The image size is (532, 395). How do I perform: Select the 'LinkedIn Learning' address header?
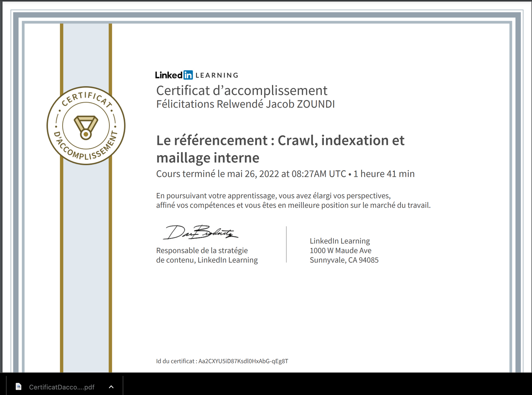point(340,241)
